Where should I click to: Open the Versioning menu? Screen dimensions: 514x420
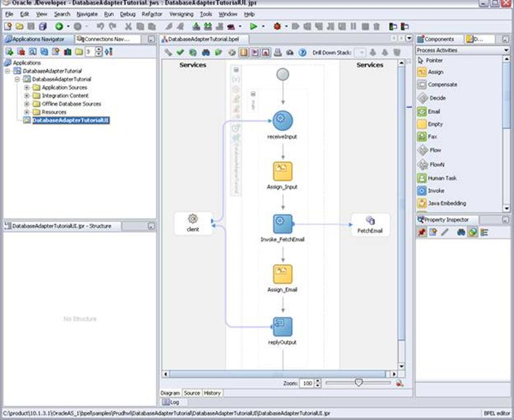181,14
